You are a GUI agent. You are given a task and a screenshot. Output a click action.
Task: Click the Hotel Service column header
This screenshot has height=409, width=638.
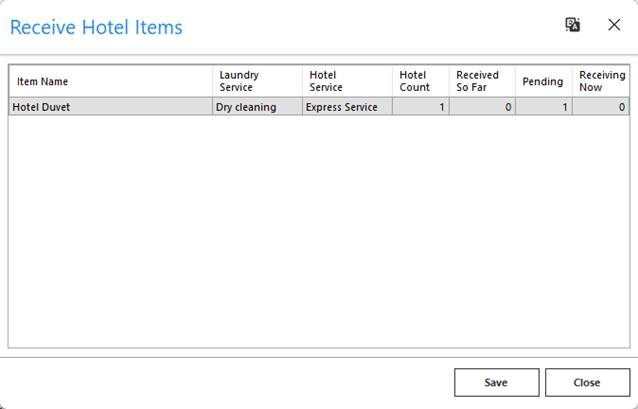(347, 81)
